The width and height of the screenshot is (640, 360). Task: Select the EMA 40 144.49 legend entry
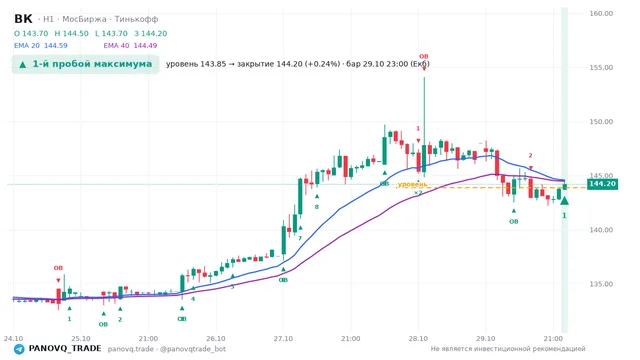pos(130,46)
